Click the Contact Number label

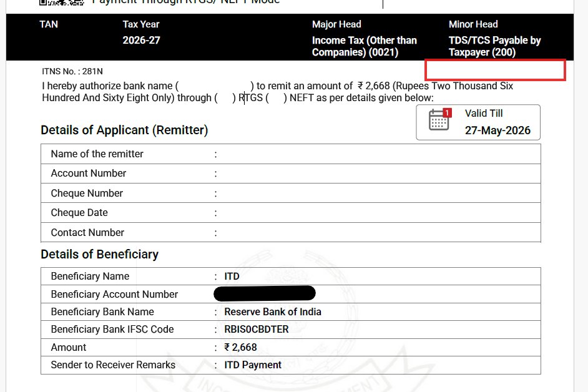coord(87,233)
